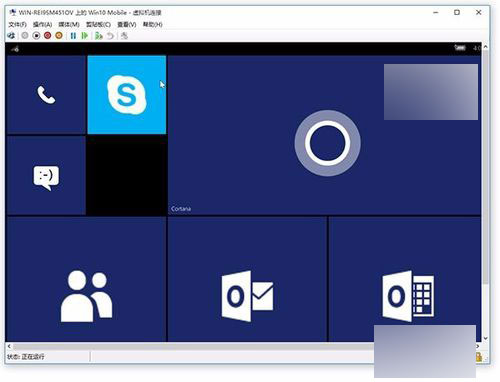The height and width of the screenshot is (382, 500).
Task: Click the Ctrl+Alt+Del toolbar icon
Action: (11, 35)
